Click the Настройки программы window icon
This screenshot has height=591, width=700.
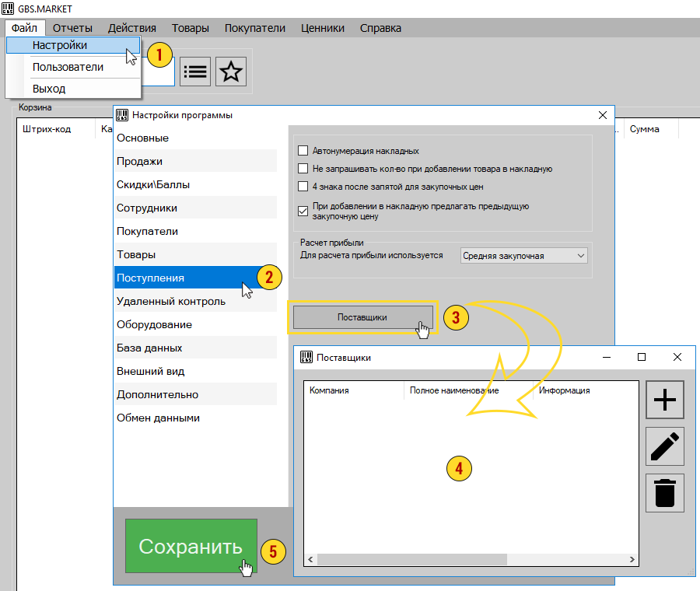(122, 115)
